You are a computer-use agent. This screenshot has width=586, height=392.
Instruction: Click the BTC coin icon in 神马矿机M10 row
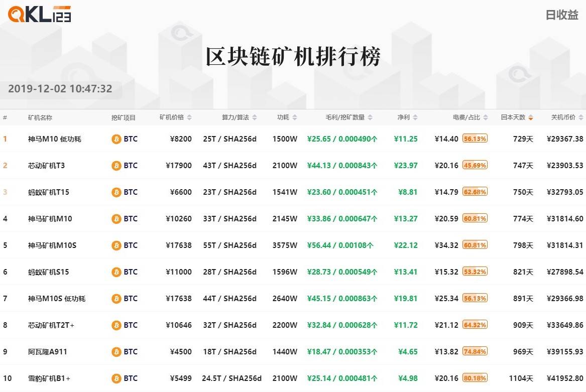(x=116, y=219)
